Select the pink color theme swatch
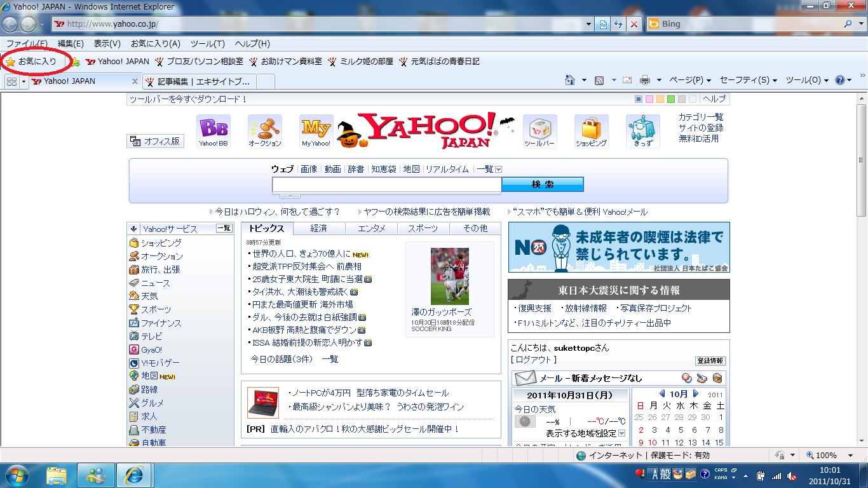Image resolution: width=868 pixels, height=488 pixels. (x=649, y=99)
